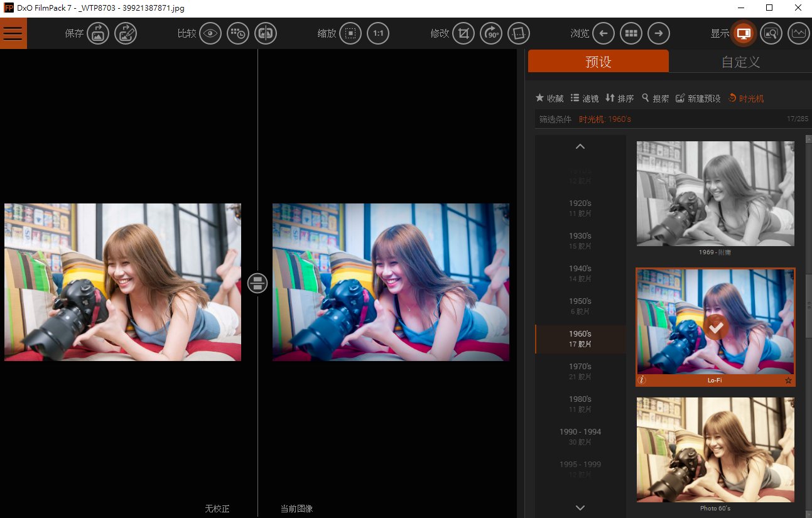Viewport: 812px width, 518px height.
Task: Open the hamburger main menu
Action: 13,33
